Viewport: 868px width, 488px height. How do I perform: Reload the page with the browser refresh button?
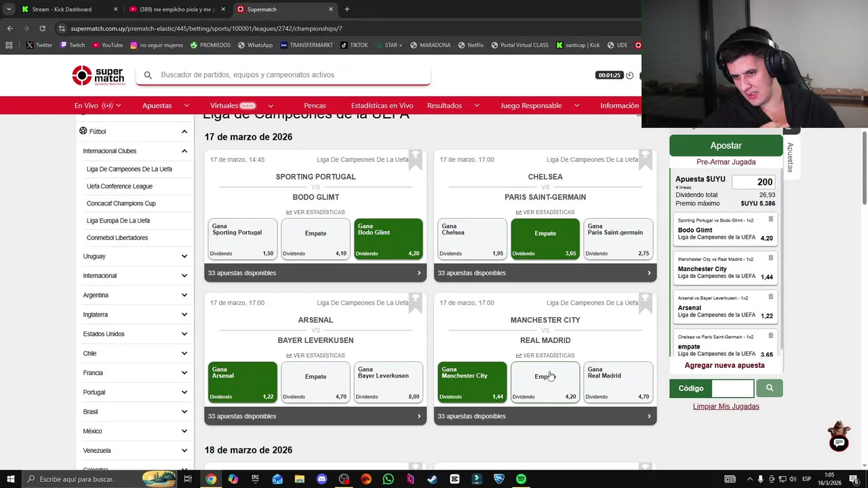pyautogui.click(x=42, y=28)
